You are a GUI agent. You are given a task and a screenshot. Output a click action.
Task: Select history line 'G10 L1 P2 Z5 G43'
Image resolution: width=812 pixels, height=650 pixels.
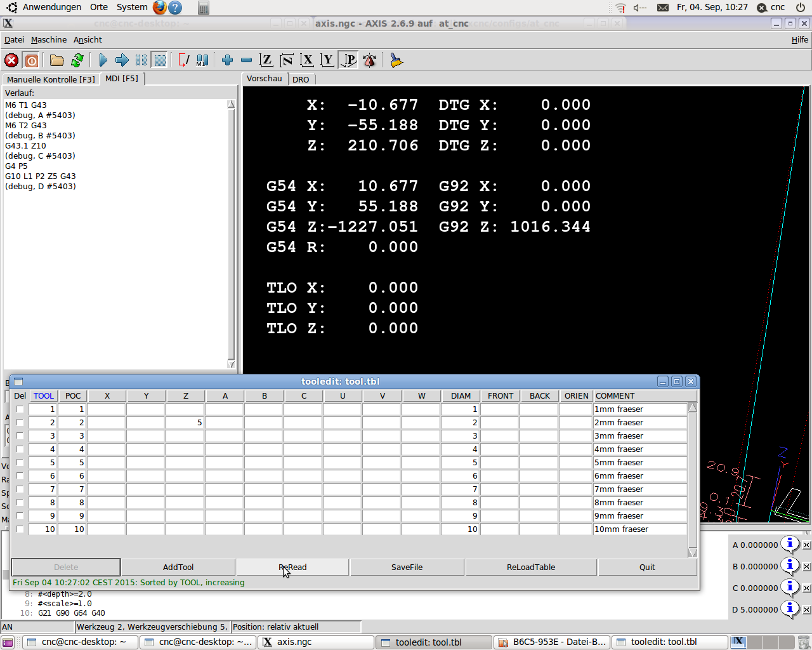point(41,176)
